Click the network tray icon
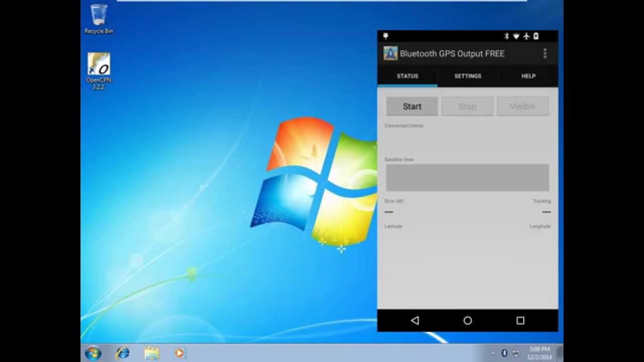The width and height of the screenshot is (644, 362). click(516, 353)
